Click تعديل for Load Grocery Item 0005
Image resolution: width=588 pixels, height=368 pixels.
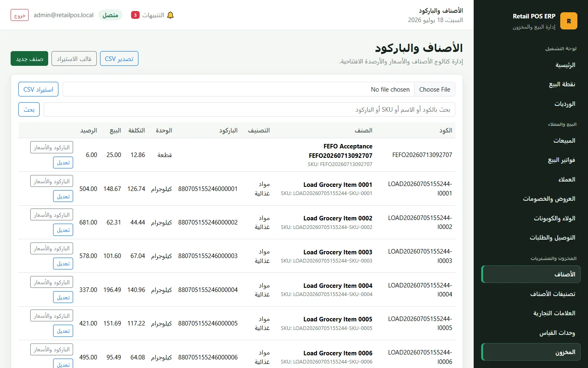click(63, 331)
